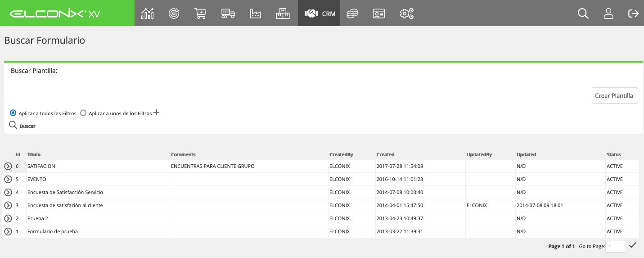Click the EVENTO title cell
Image resolution: width=644 pixels, height=258 pixels.
pos(98,179)
